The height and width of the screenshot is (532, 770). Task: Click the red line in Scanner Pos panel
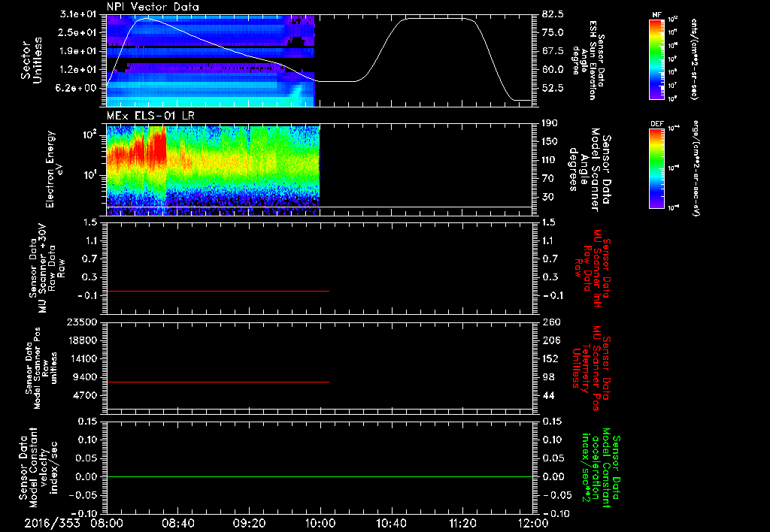coord(218,382)
